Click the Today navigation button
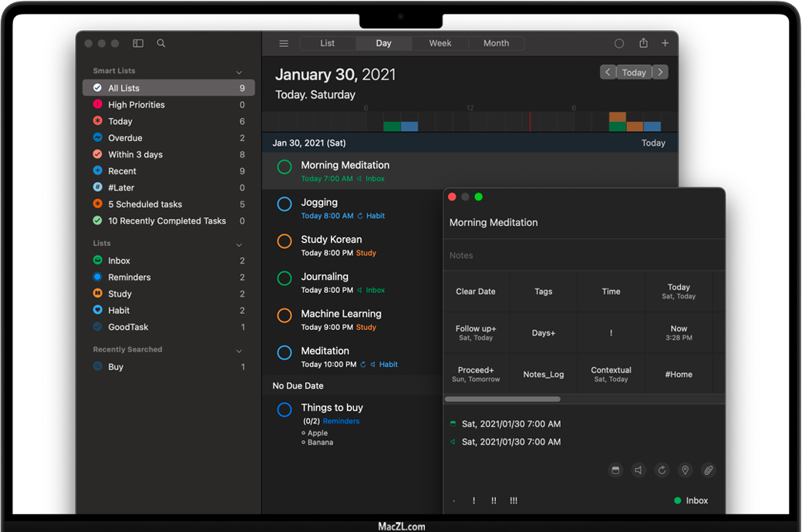This screenshot has height=532, width=802. click(x=634, y=72)
